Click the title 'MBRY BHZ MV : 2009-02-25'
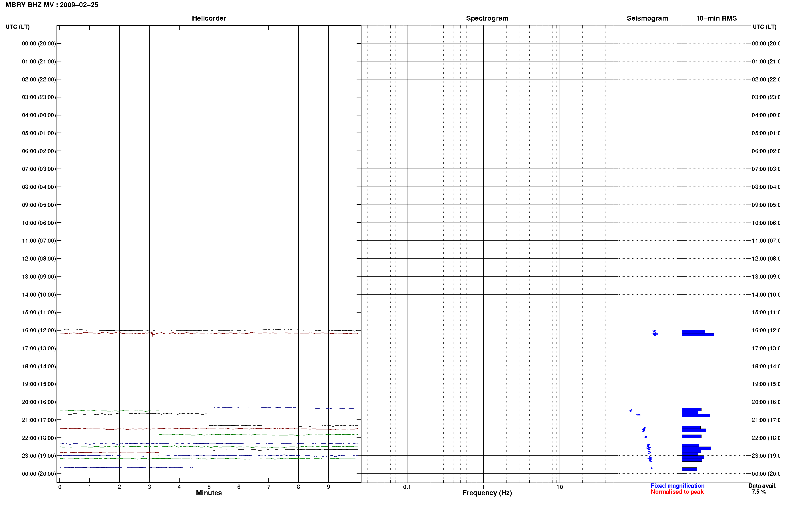 click(x=52, y=5)
